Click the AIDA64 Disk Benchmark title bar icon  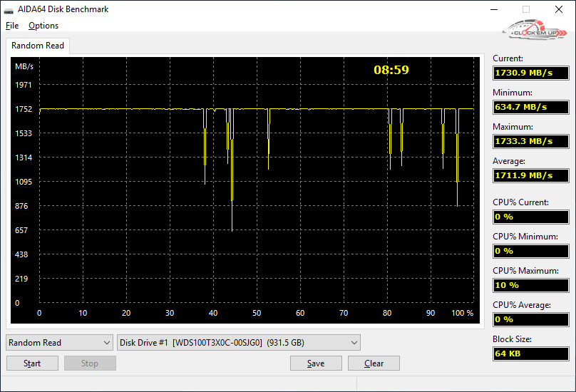(9, 9)
